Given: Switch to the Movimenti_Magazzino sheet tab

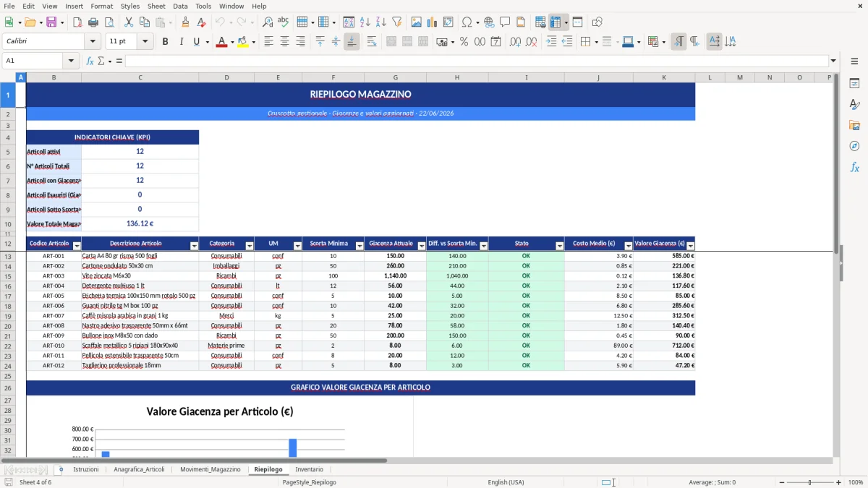Looking at the screenshot, I should click(210, 470).
